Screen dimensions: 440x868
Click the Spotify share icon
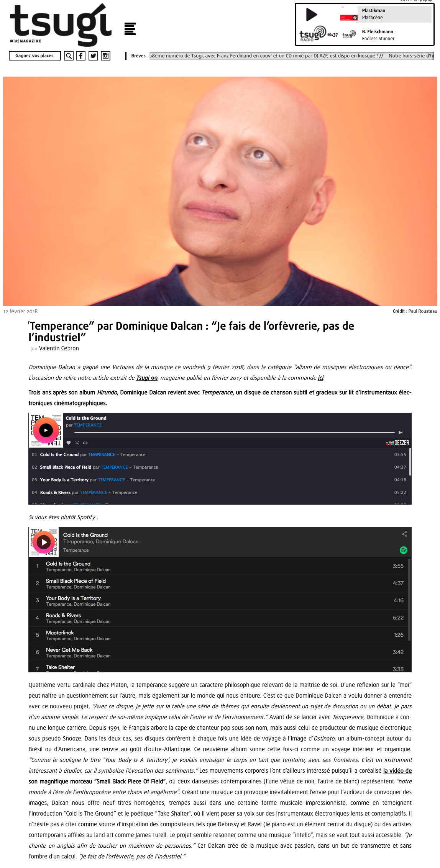(404, 534)
